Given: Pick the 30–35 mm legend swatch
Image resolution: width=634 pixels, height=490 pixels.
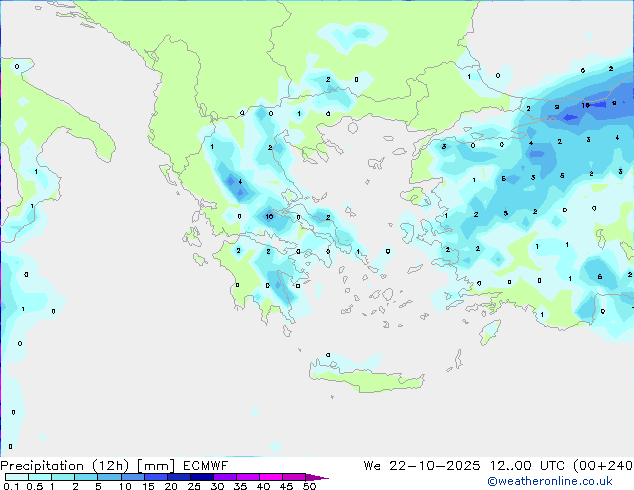Looking at the screenshot, I should [224, 477].
